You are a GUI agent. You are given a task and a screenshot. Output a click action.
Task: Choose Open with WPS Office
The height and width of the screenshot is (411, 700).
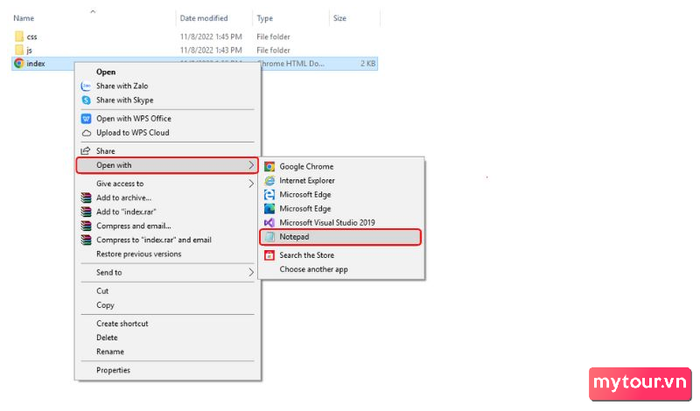pos(134,119)
